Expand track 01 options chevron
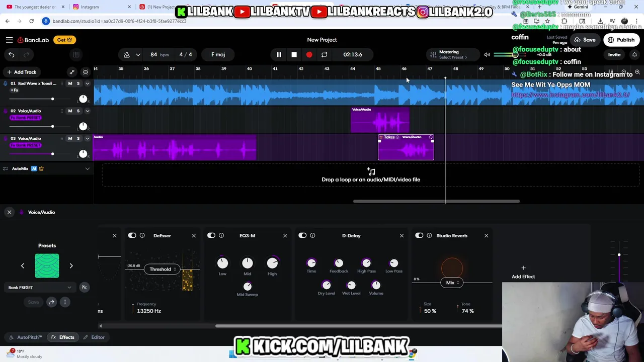This screenshot has width=644, height=362. [x=87, y=83]
